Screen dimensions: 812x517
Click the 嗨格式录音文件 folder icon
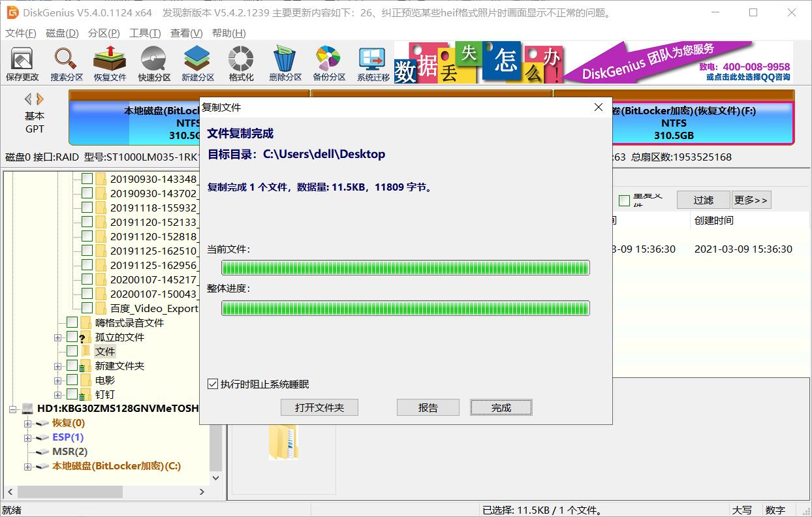[86, 322]
